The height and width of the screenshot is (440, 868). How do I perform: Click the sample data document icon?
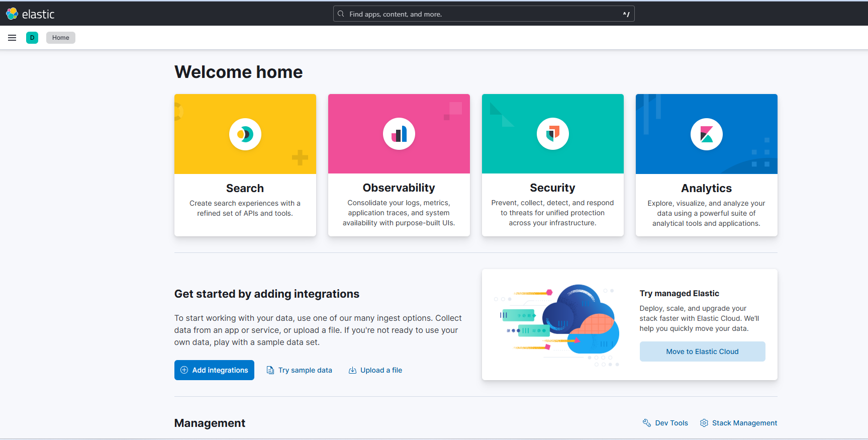[x=270, y=370]
